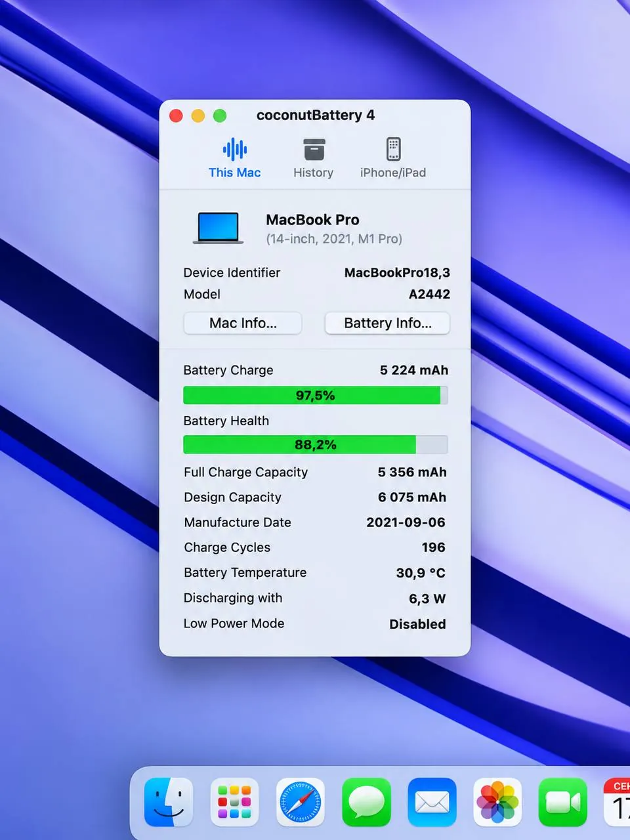Click the MacBook Pro laptop icon

click(219, 228)
